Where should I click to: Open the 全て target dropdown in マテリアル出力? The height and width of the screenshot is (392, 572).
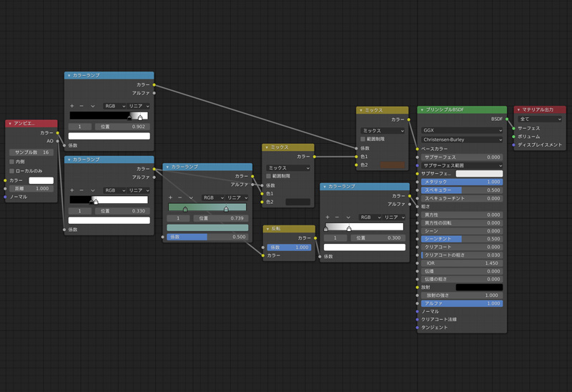click(x=540, y=119)
